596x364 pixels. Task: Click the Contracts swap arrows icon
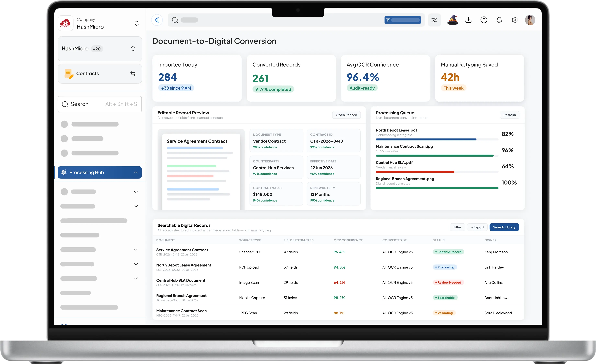[133, 74]
